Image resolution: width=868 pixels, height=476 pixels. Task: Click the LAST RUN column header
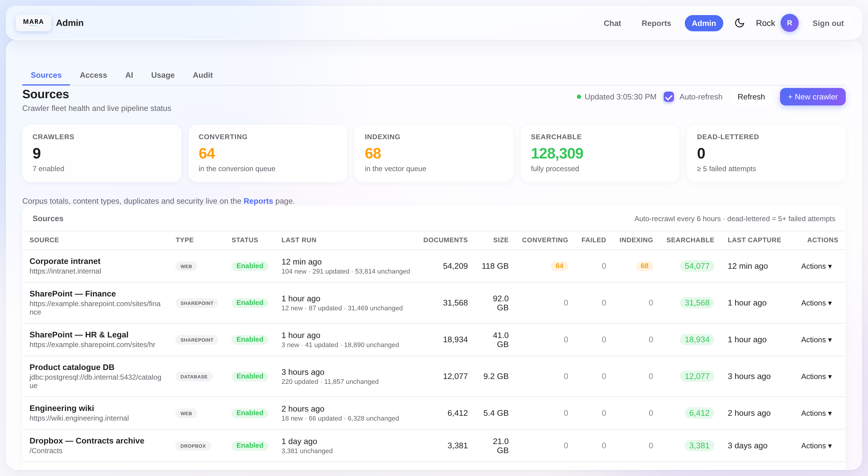point(299,240)
